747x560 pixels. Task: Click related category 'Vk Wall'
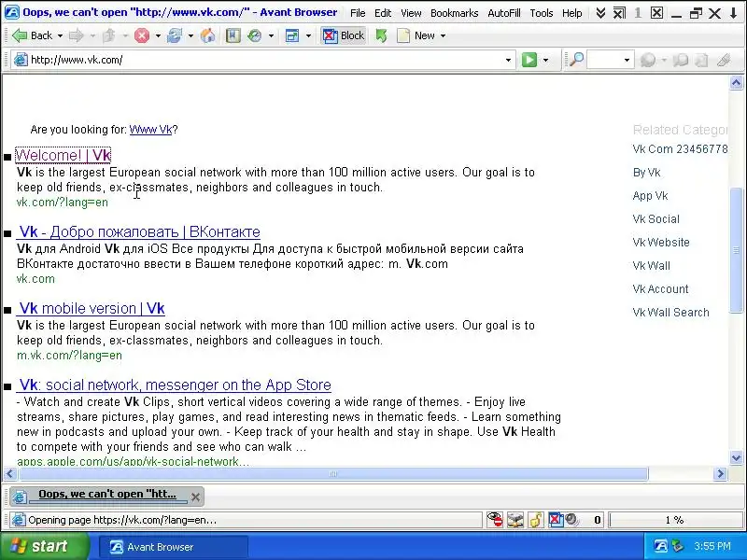(651, 266)
